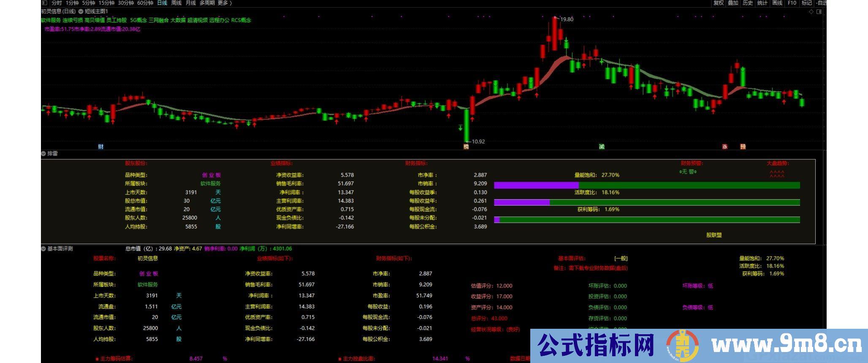Image resolution: width=868 pixels, height=363 pixels.
Task: Click the 榜 marker below the chart
Action: 466,147
